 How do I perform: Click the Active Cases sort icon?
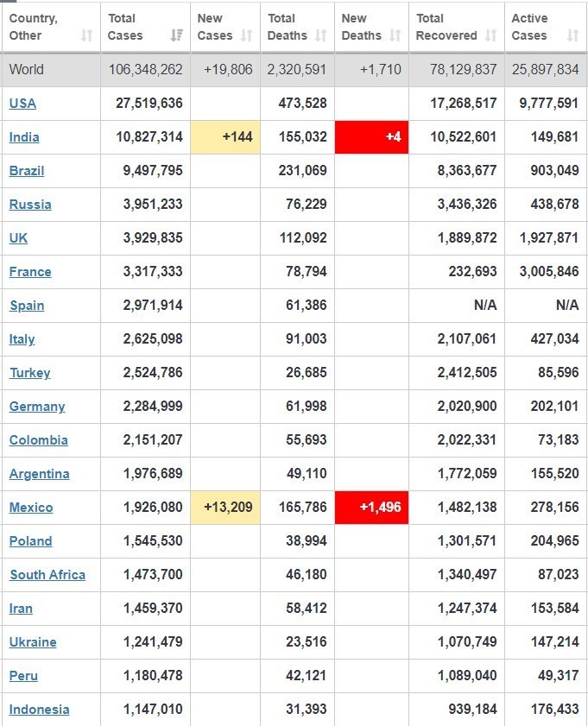(572, 35)
